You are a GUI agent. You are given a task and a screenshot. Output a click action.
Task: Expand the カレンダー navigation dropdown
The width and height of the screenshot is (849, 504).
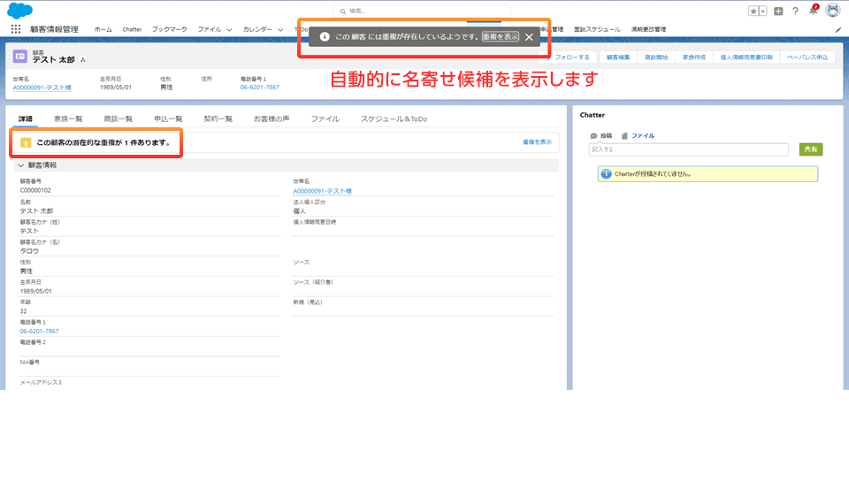point(279,29)
